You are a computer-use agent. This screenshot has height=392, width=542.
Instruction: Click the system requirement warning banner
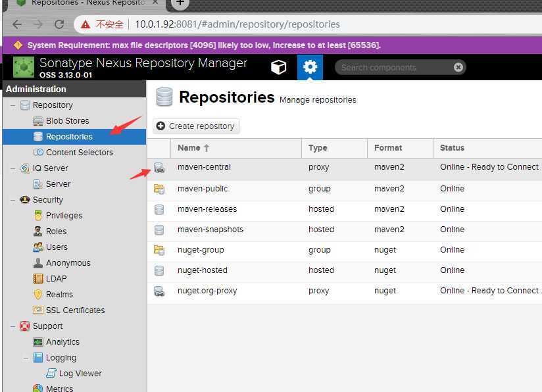272,45
